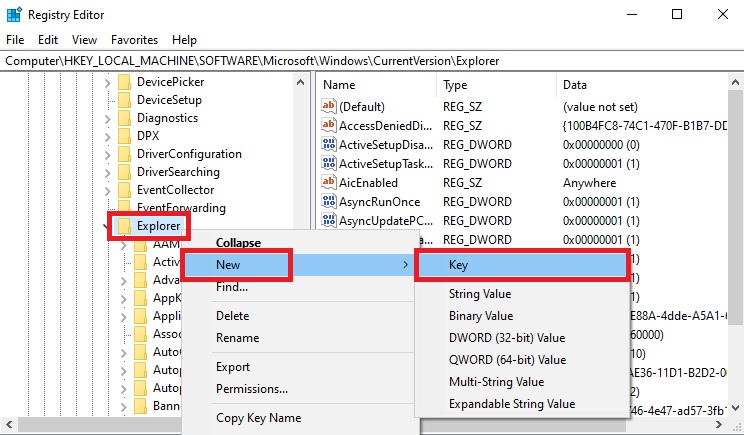This screenshot has height=435, width=744.
Task: Click the string icon beside AccessDeniedDi... value
Action: click(x=328, y=125)
